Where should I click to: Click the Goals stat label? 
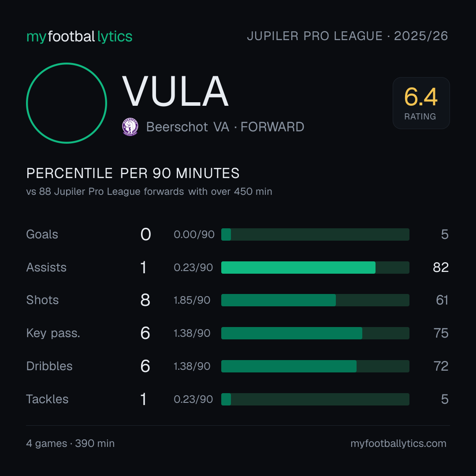[x=42, y=234]
